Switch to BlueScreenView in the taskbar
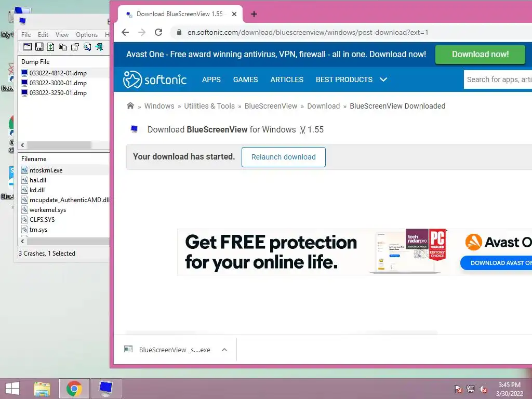The image size is (532, 399). coord(106,389)
